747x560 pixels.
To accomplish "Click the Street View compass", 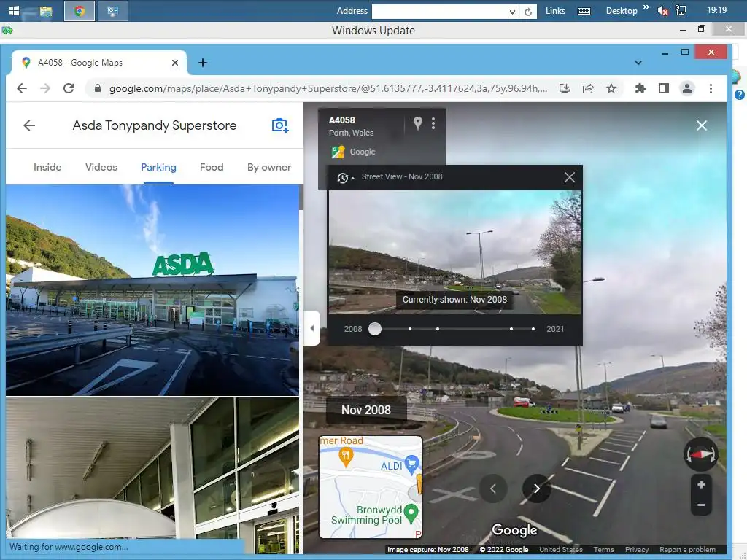I will click(701, 454).
